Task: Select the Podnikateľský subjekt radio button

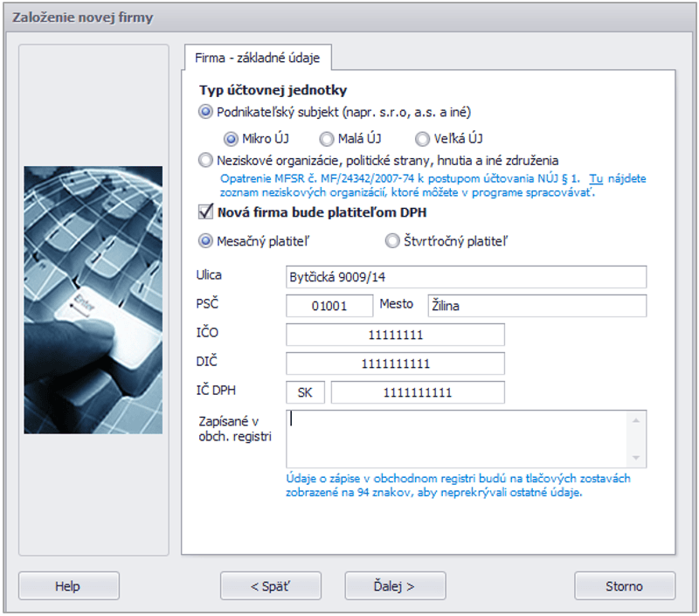Action: tap(205, 112)
